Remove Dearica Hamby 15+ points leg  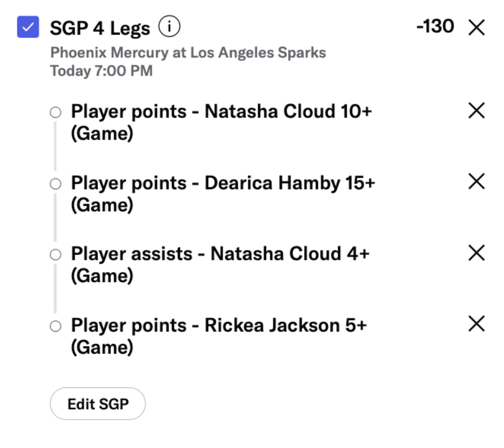[x=477, y=181]
